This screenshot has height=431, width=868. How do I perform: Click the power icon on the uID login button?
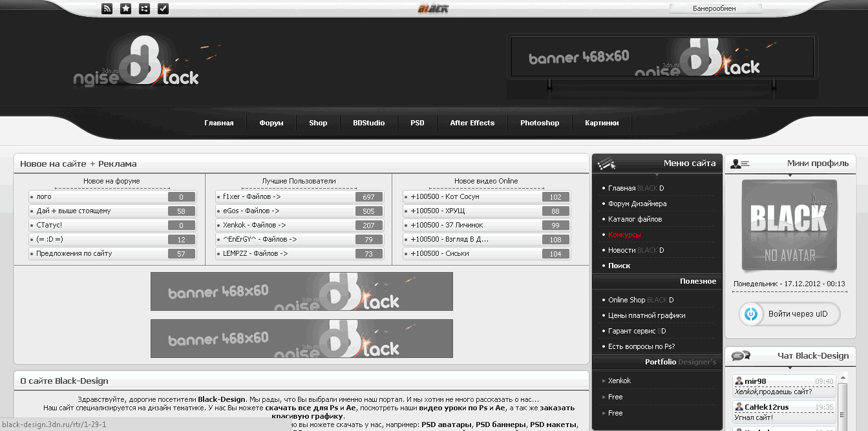(x=751, y=314)
